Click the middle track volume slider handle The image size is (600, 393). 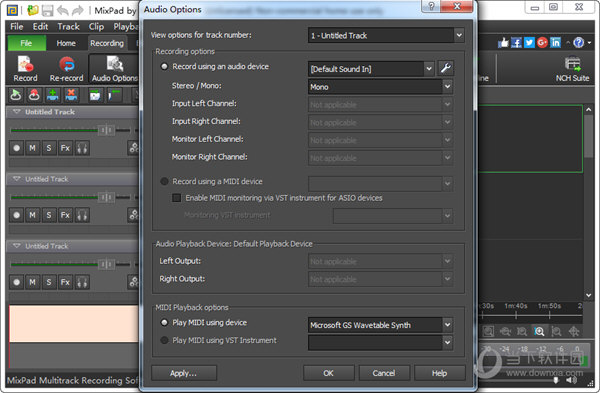[106, 197]
